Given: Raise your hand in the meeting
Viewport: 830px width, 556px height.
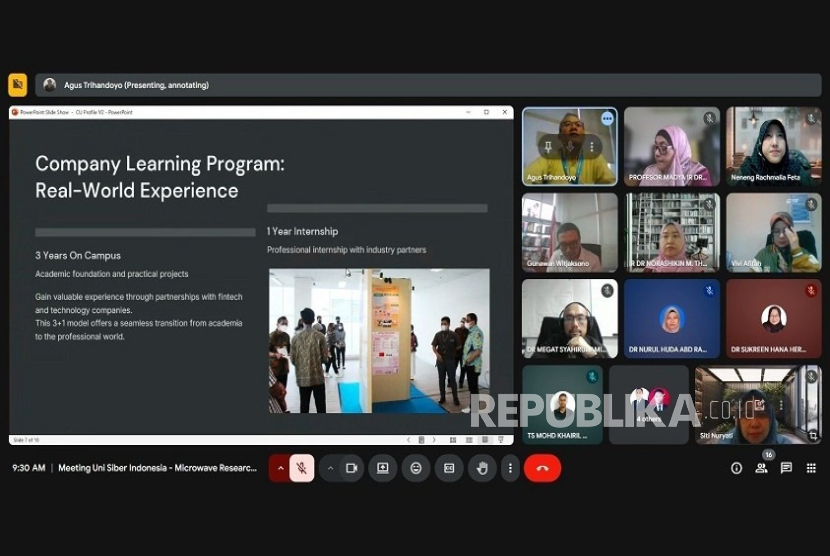Looking at the screenshot, I should click(x=482, y=468).
